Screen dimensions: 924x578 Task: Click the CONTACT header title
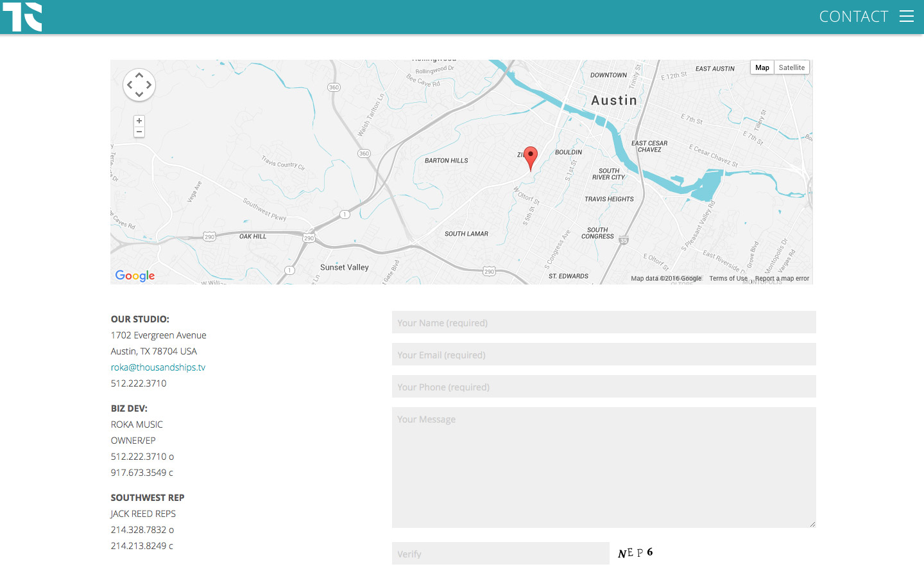[853, 16]
